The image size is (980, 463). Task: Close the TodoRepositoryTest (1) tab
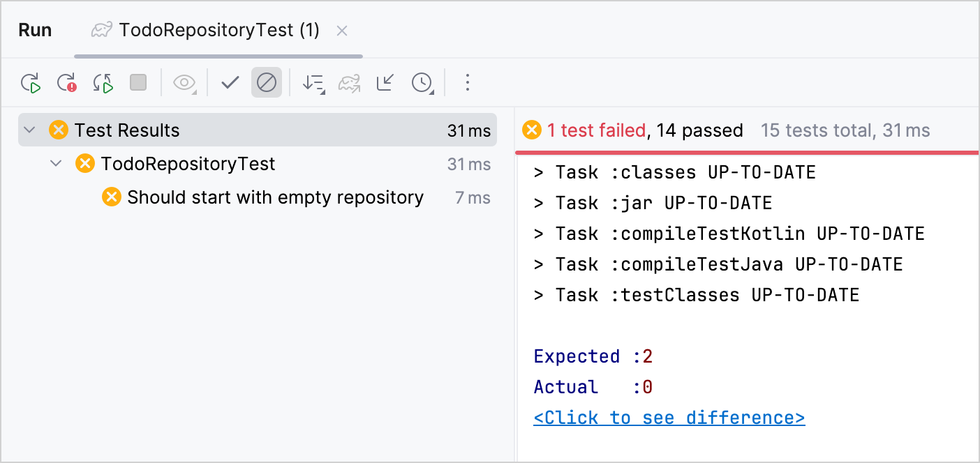(342, 31)
